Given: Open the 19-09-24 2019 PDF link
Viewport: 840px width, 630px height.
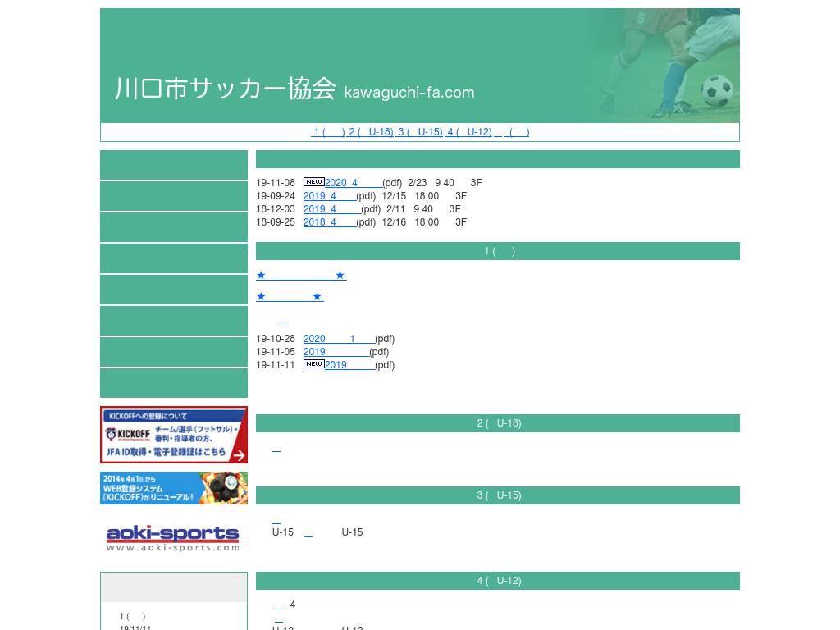Looking at the screenshot, I should tap(329, 196).
